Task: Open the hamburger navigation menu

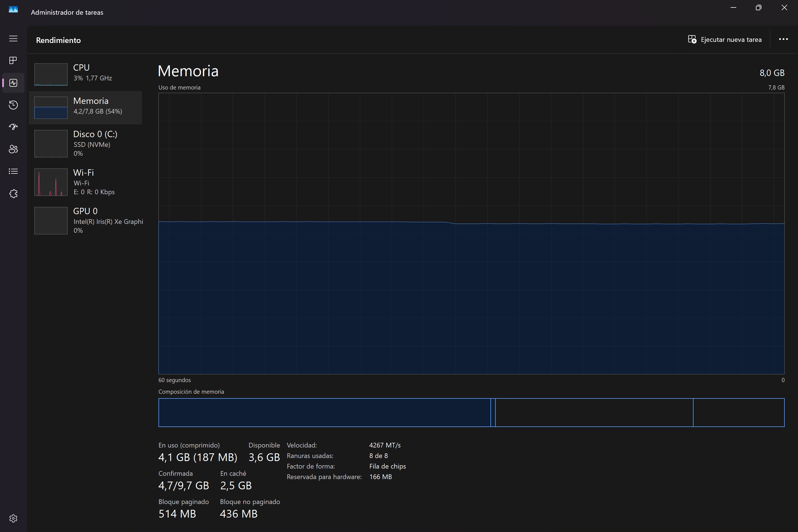Action: point(13,39)
